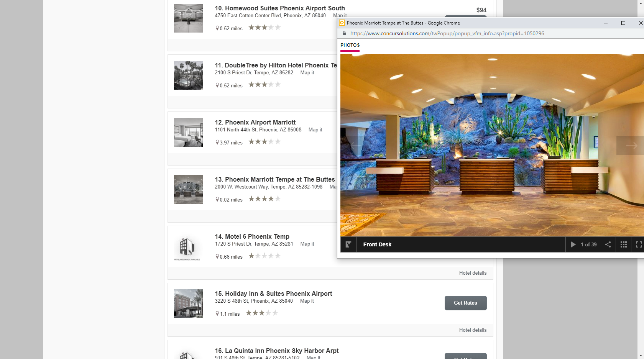Click the address '2000 W. Westcourt Way, Tempe'
This screenshot has width=644, height=359.
pyautogui.click(x=269, y=187)
